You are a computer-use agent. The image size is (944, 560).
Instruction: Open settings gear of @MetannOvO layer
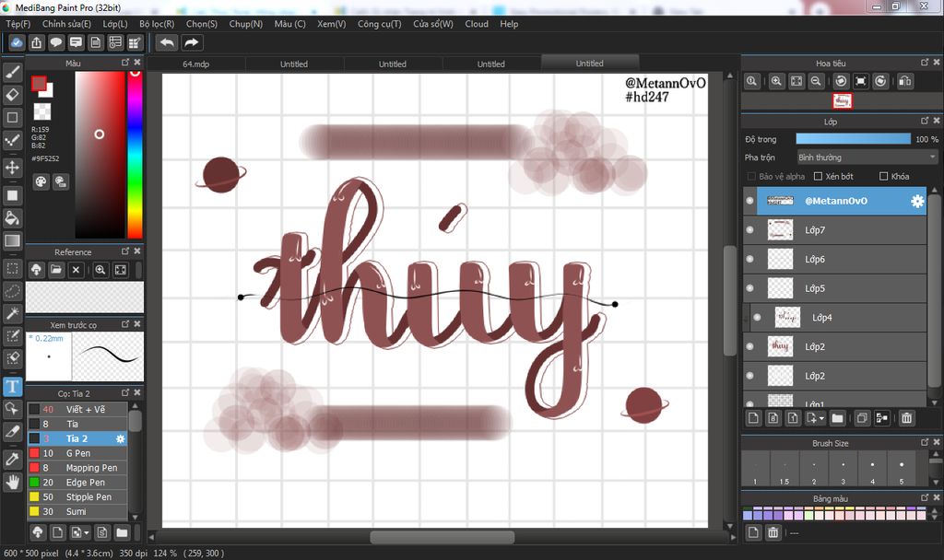point(917,201)
